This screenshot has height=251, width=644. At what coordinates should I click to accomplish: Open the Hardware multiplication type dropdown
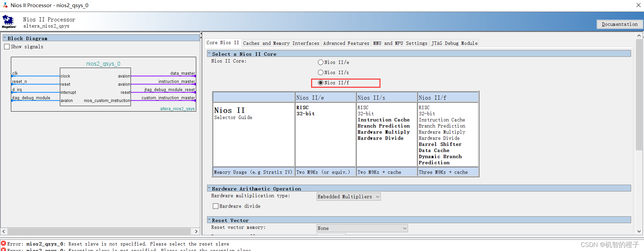click(349, 197)
